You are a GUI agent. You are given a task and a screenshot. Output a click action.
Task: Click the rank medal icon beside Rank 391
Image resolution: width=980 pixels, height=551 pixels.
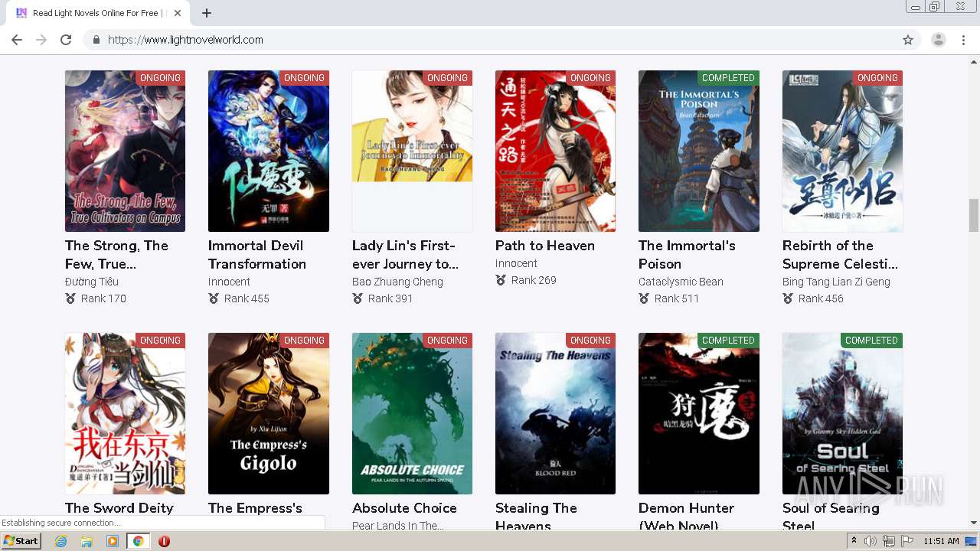tap(358, 298)
